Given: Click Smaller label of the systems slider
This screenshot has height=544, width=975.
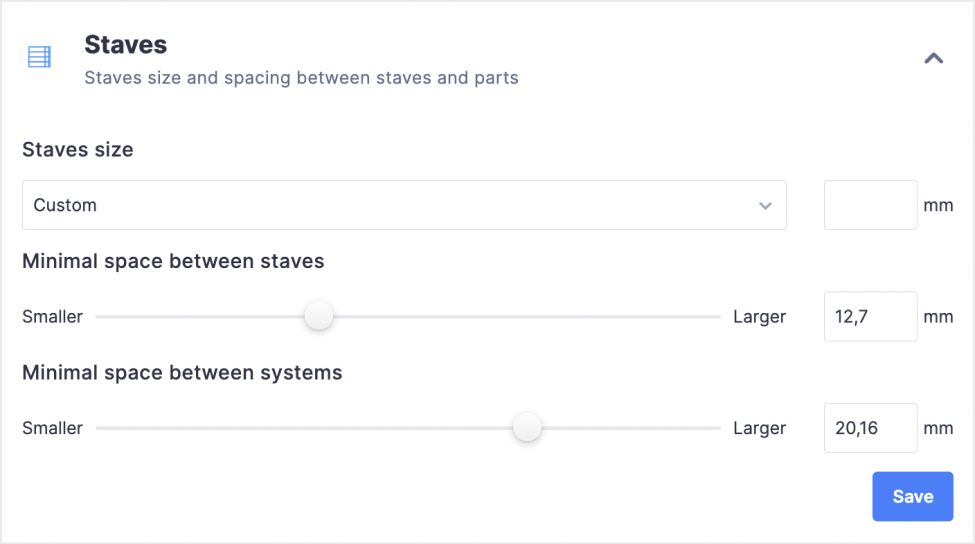Looking at the screenshot, I should pos(52,428).
